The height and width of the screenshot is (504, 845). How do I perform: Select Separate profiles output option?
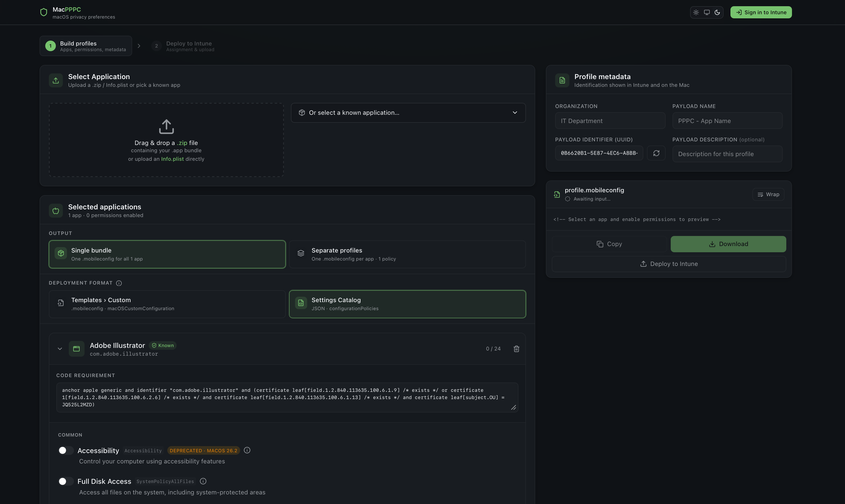(x=408, y=254)
